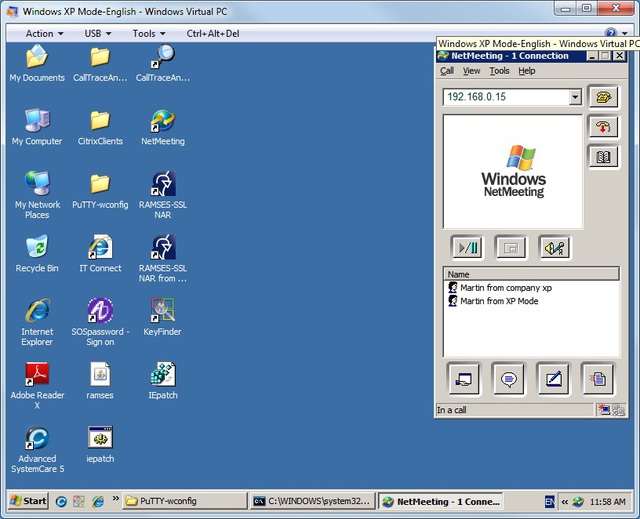The image size is (640, 519).
Task: Open the Whiteboard button in NetMeeting
Action: tap(553, 379)
